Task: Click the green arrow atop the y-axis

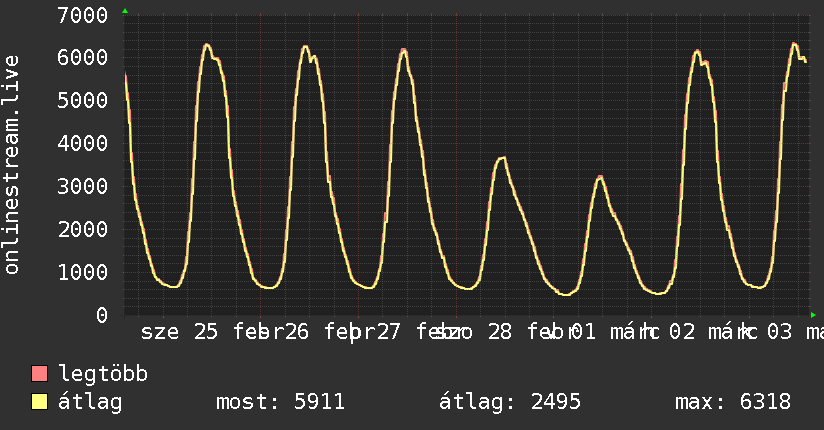Action: tap(125, 11)
